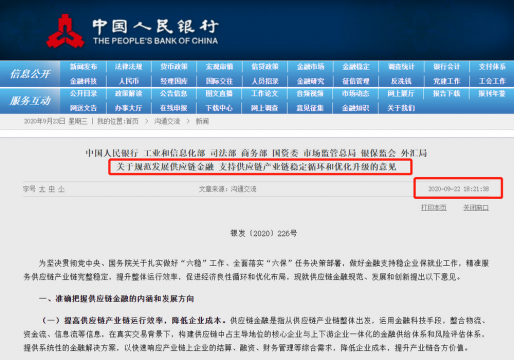Go to 银行会计 page
Image resolution: width=514 pixels, height=360 pixels.
pos(447,67)
